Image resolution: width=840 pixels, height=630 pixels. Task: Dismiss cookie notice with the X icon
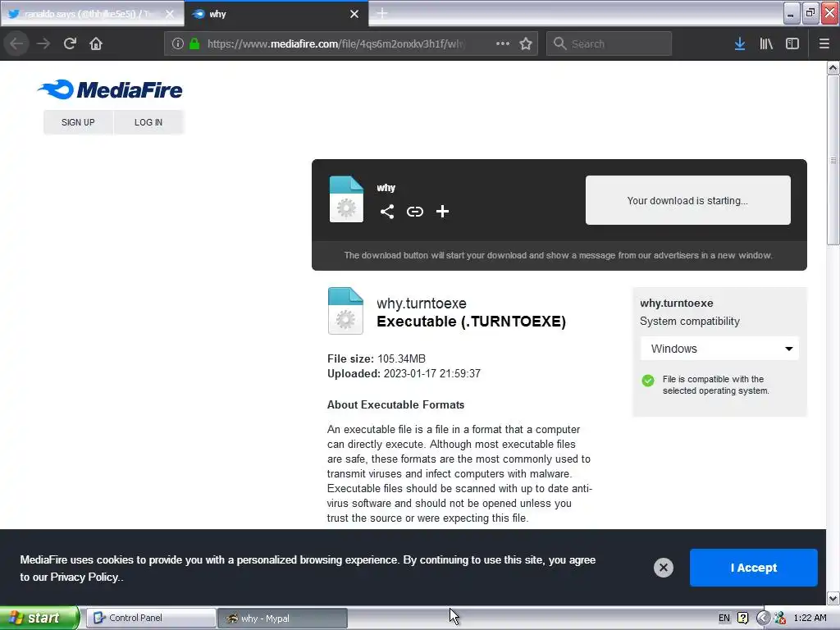(x=663, y=568)
